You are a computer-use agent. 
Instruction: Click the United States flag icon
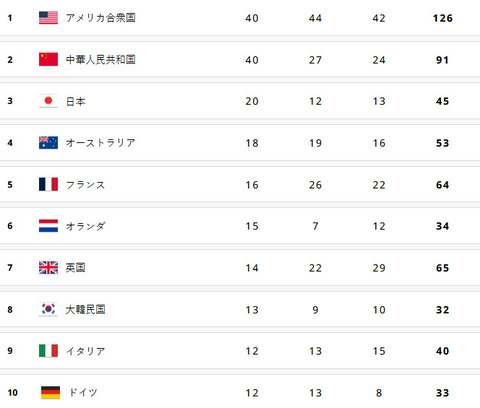(48, 18)
